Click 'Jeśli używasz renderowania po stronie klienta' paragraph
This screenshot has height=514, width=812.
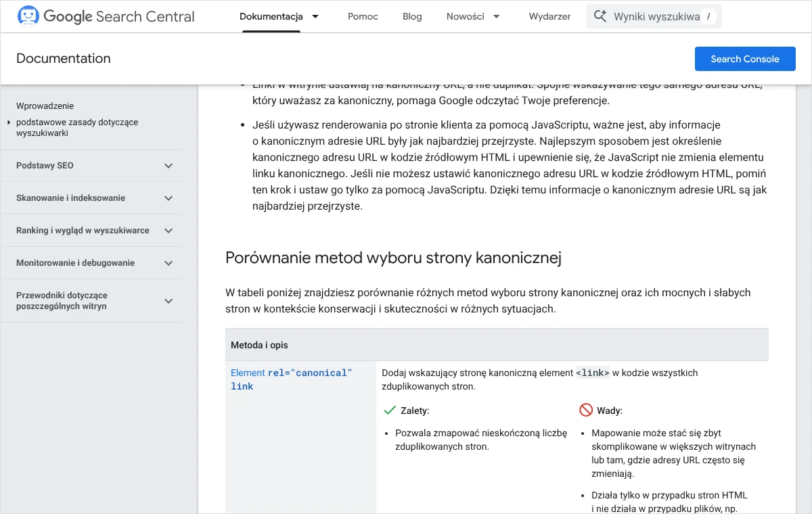pos(510,166)
